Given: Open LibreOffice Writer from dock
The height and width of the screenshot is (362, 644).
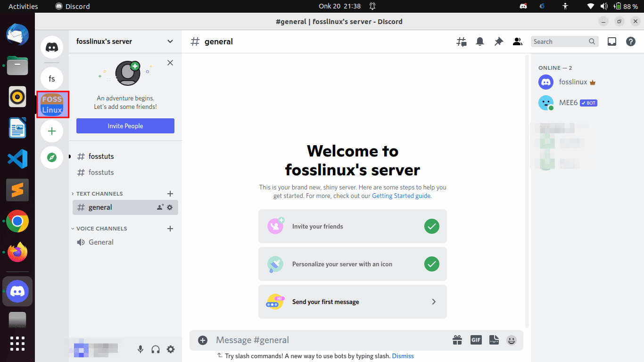Looking at the screenshot, I should pyautogui.click(x=17, y=128).
